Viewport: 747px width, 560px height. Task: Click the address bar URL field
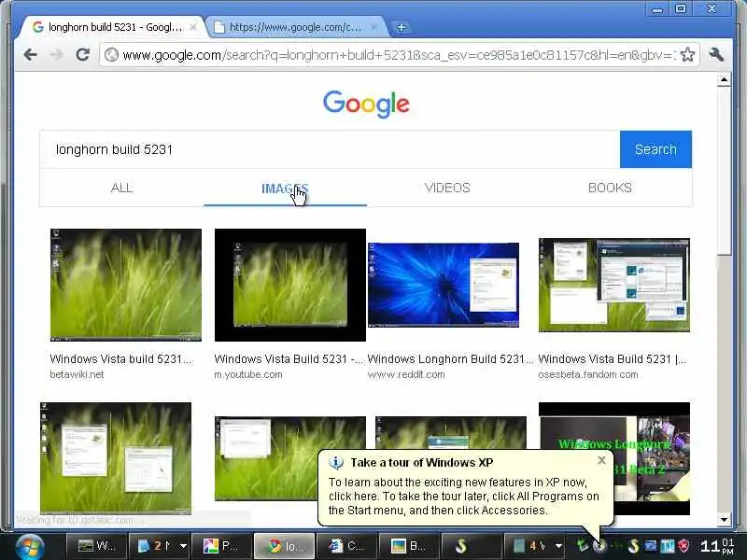click(x=399, y=55)
